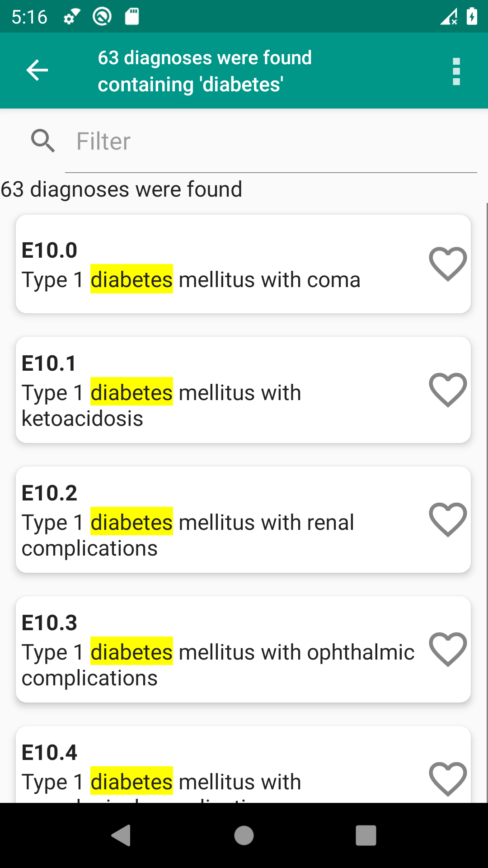Tap the Android home circle button
488x868 pixels.
pos(244,835)
